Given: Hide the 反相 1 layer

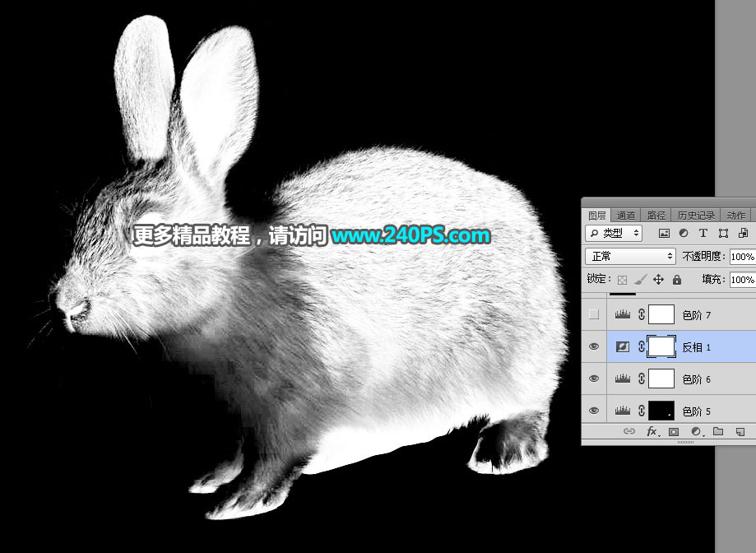Looking at the screenshot, I should click(x=594, y=346).
